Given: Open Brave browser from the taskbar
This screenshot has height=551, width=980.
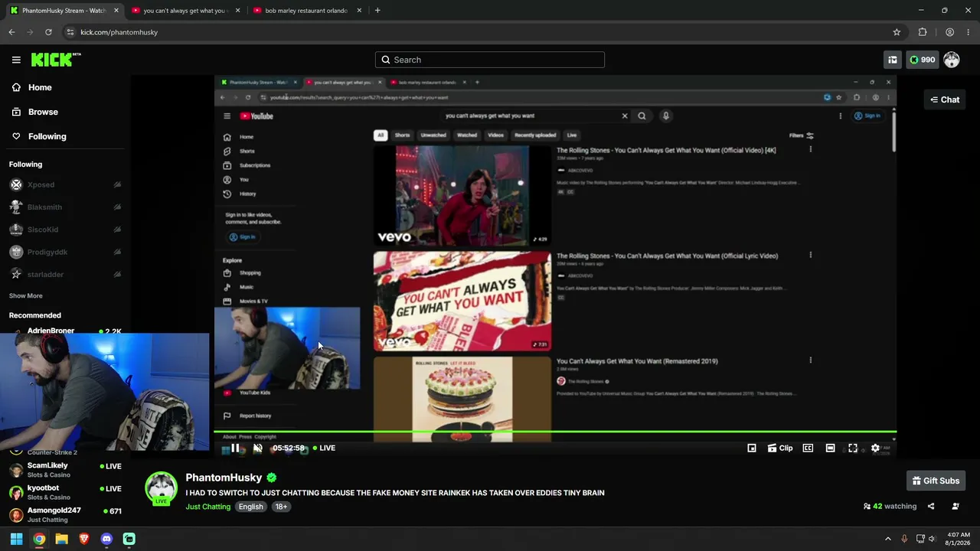Looking at the screenshot, I should (x=84, y=539).
